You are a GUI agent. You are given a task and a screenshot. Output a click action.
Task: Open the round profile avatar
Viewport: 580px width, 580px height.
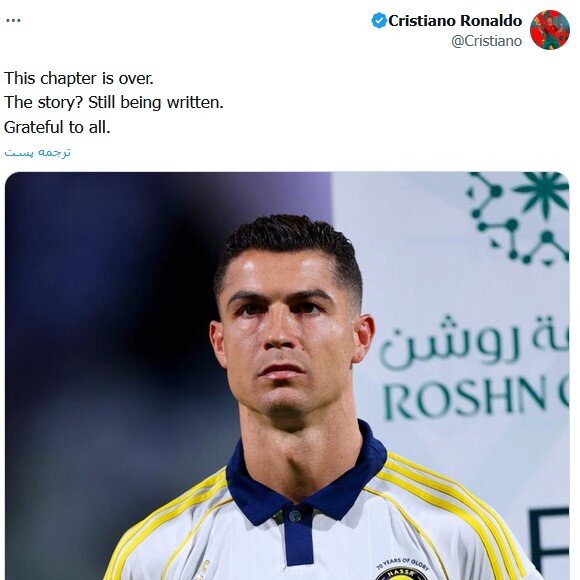(x=550, y=30)
